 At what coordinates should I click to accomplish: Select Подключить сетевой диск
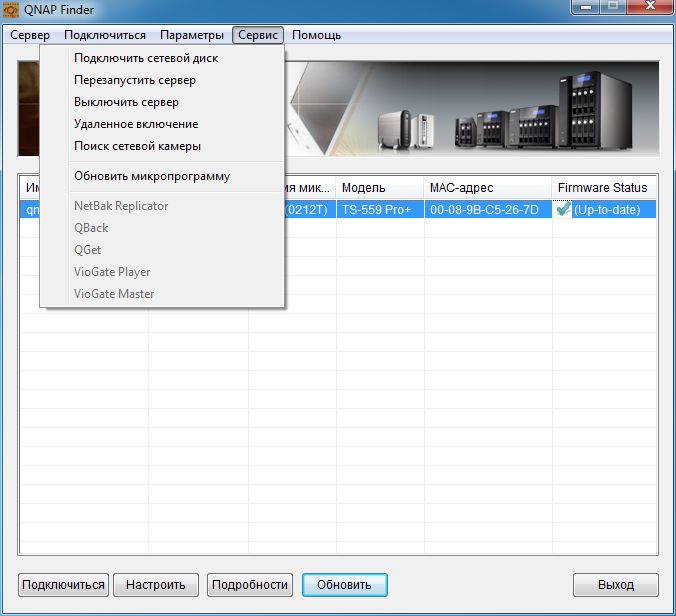[x=162, y=58]
